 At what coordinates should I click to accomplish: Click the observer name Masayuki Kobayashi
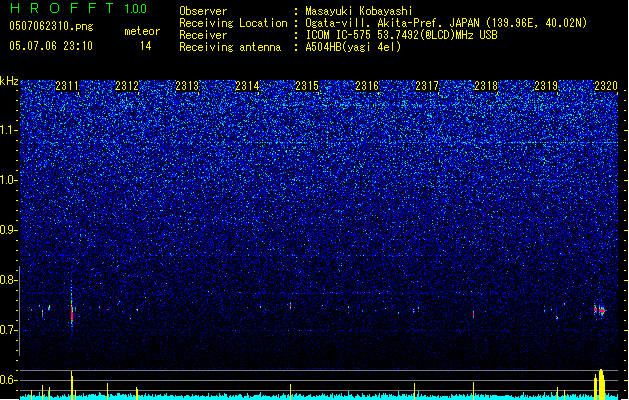coord(359,11)
